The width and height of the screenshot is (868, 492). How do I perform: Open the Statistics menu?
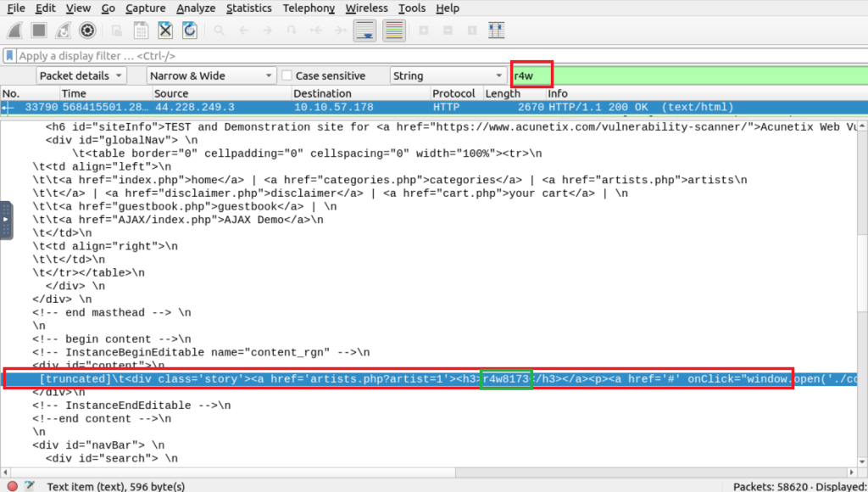(248, 8)
